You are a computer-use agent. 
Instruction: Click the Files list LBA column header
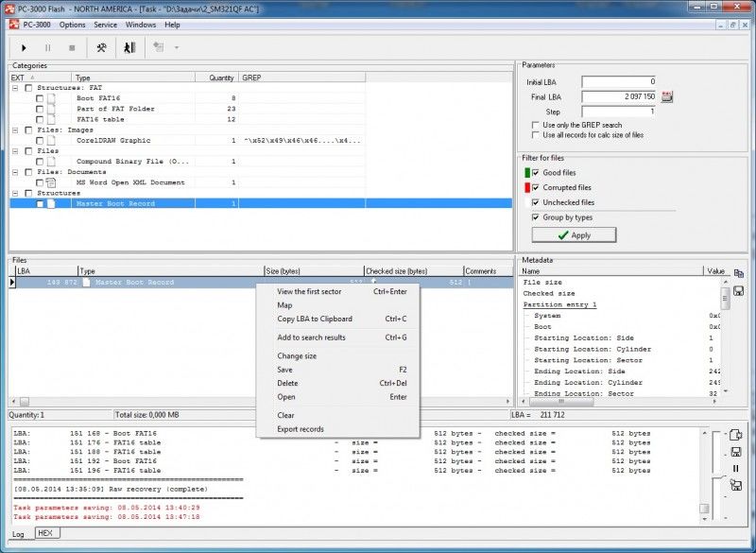(x=46, y=271)
